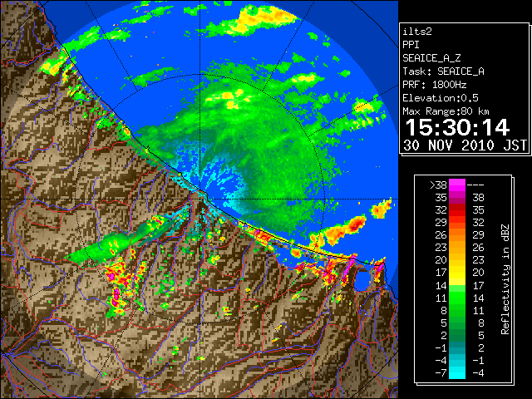Click the '---' top legend value

475,185
